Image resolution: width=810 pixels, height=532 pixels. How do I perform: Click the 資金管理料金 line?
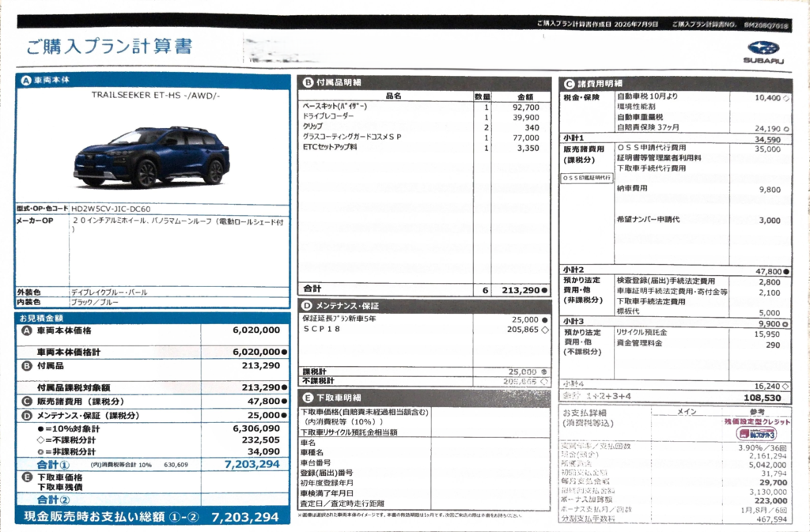coord(639,342)
